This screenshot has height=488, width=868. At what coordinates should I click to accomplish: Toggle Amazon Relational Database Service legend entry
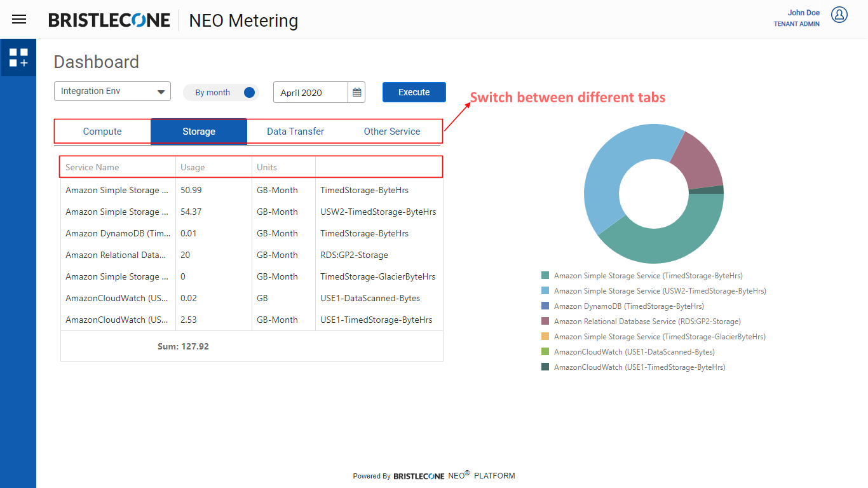pos(647,322)
